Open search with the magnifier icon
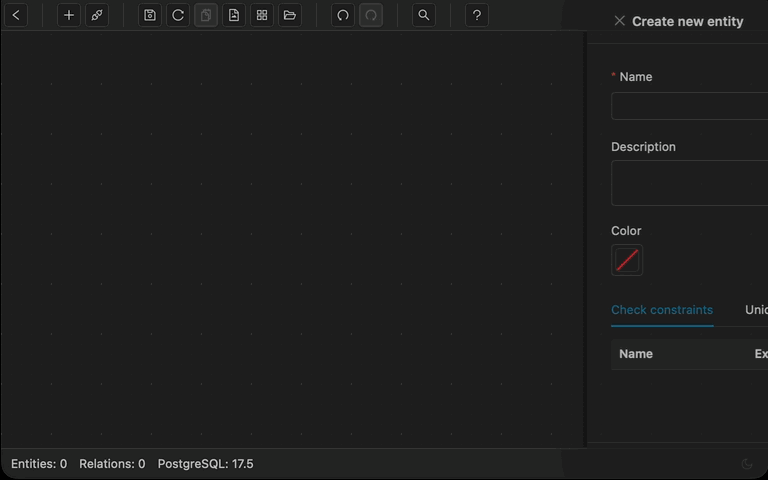 coord(424,15)
